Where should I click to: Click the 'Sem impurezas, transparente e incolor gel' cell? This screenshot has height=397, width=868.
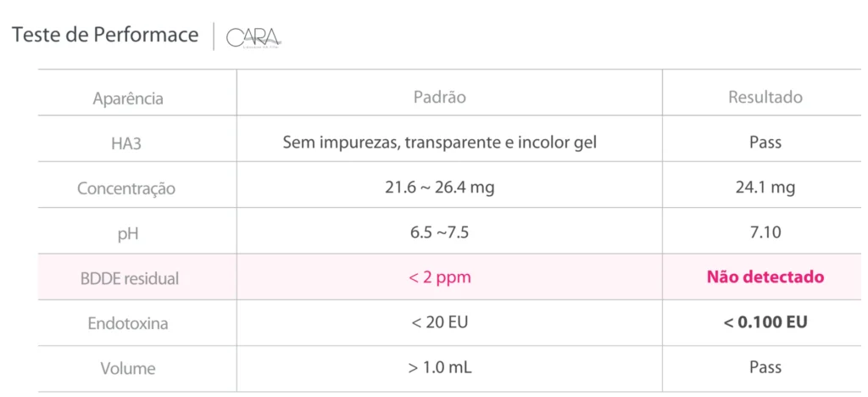click(x=439, y=143)
